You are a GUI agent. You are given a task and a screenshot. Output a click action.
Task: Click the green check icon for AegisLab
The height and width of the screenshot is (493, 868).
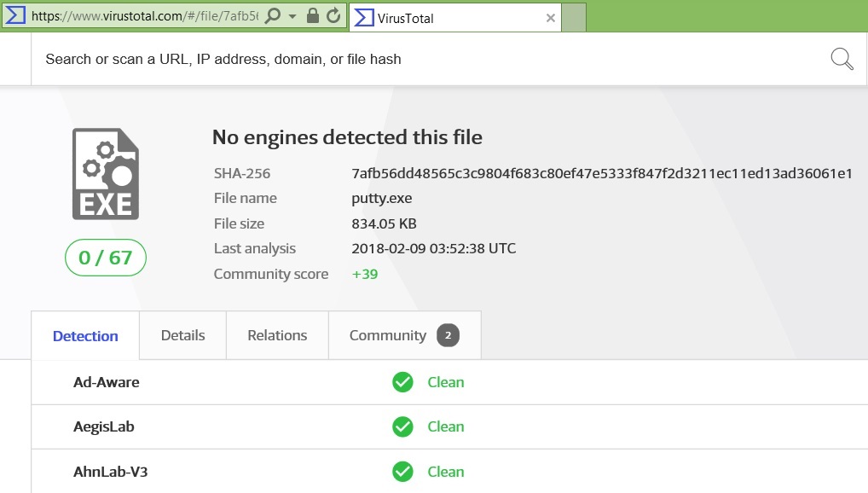click(402, 426)
